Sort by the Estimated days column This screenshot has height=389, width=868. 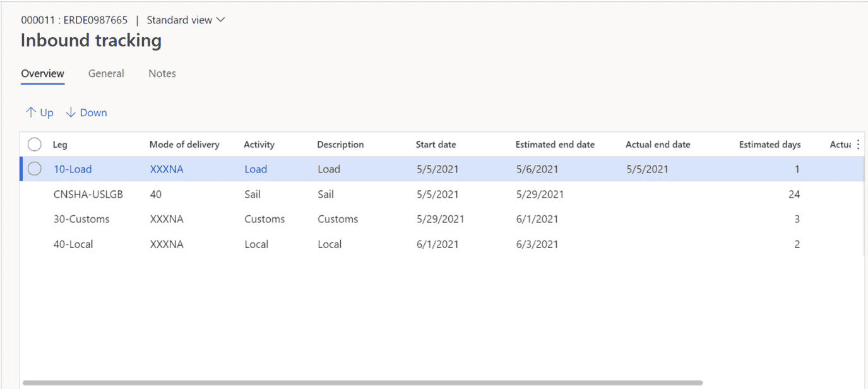click(x=770, y=144)
